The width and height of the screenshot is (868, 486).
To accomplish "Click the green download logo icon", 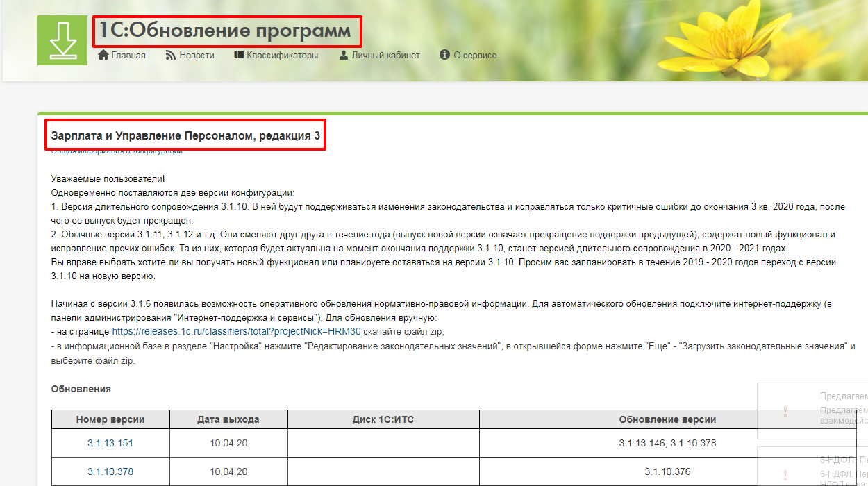I will [x=62, y=40].
